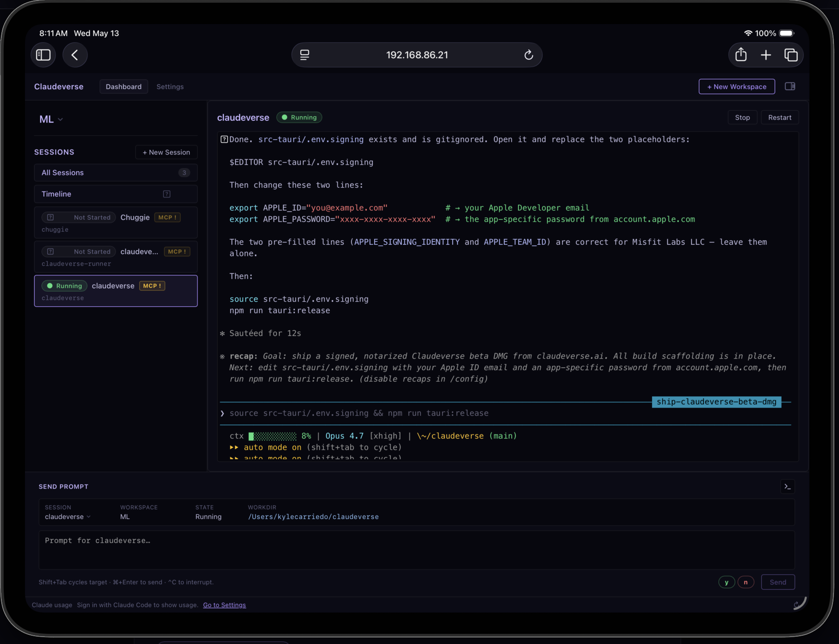Expand the ML workspace dropdown
Screen dimensions: 839x644
point(51,119)
